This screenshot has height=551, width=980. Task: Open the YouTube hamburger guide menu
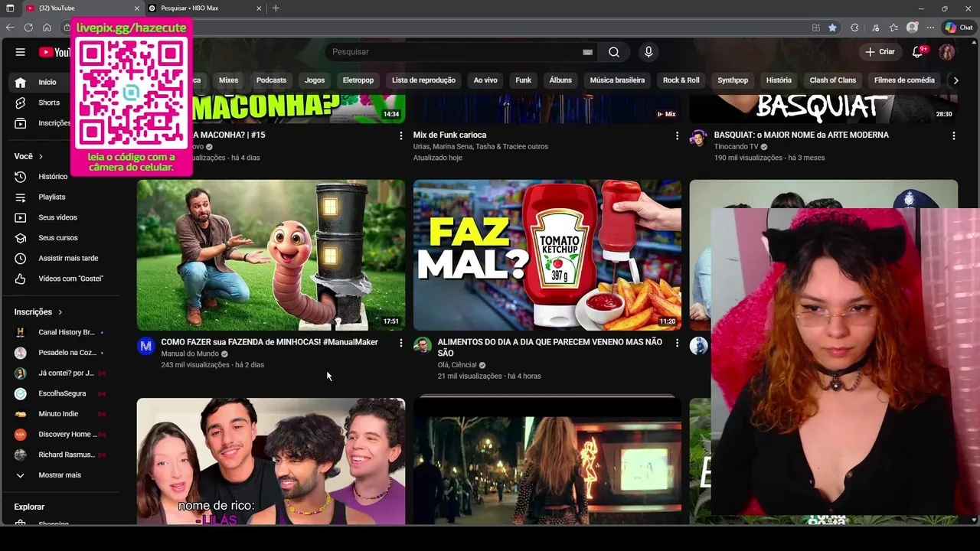(21, 52)
